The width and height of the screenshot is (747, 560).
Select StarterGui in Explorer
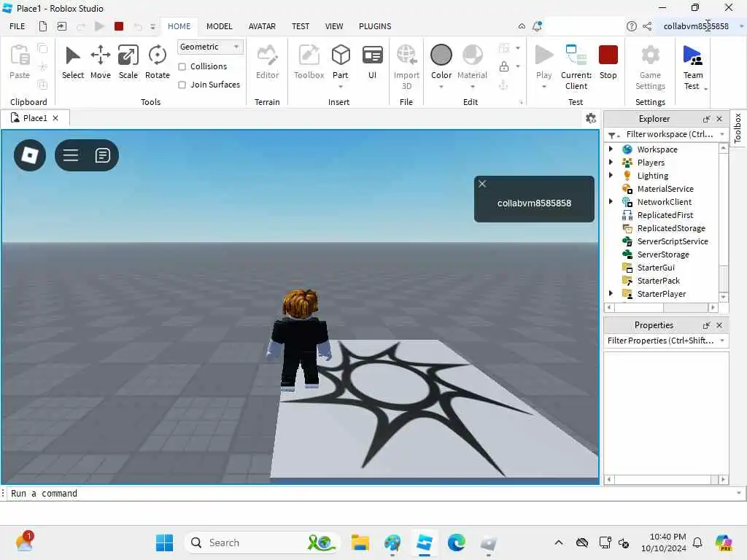[x=656, y=268]
